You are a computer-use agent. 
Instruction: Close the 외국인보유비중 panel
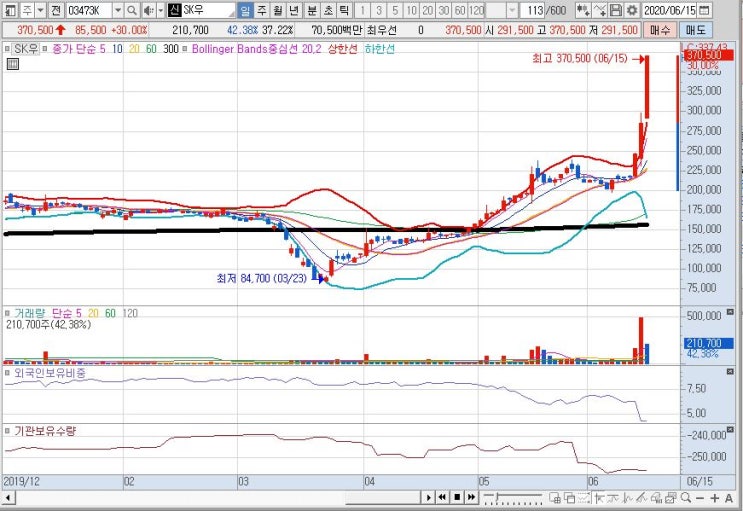[730, 372]
